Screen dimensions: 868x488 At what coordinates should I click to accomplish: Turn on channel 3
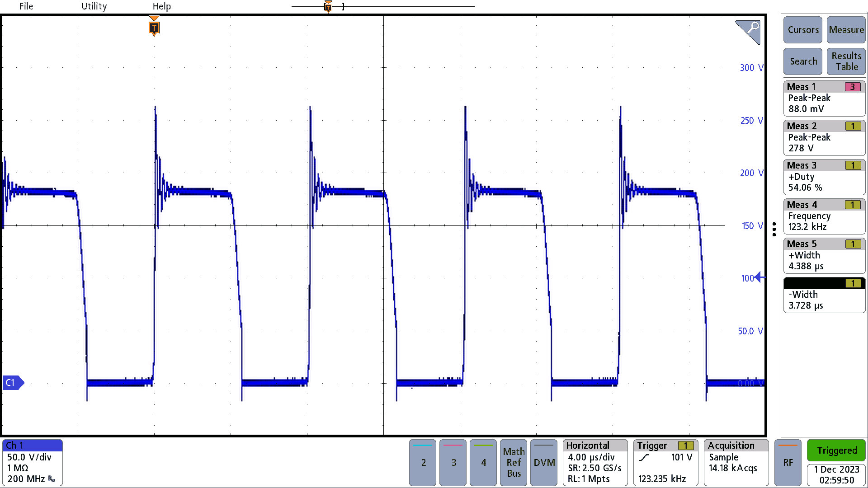(453, 463)
